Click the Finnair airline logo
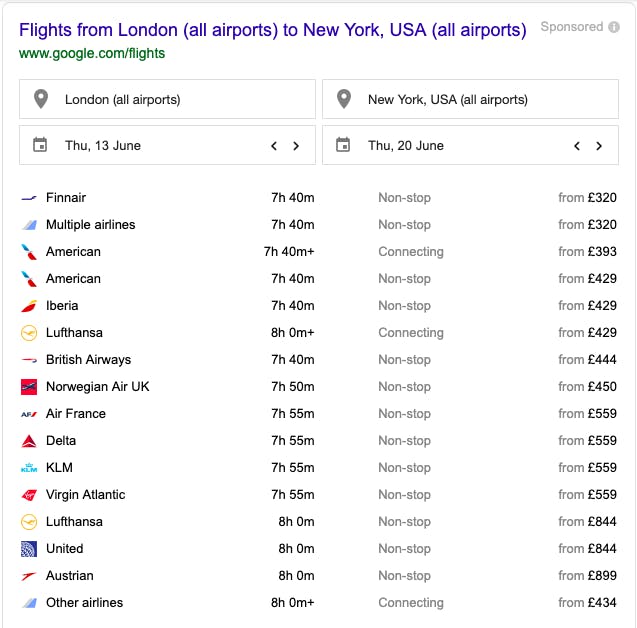637x628 pixels. [x=29, y=198]
